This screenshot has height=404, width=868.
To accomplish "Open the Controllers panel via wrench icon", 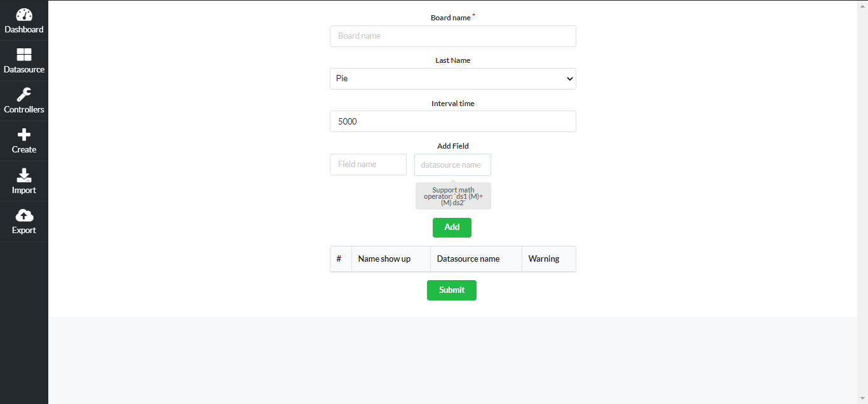I will coord(24,100).
